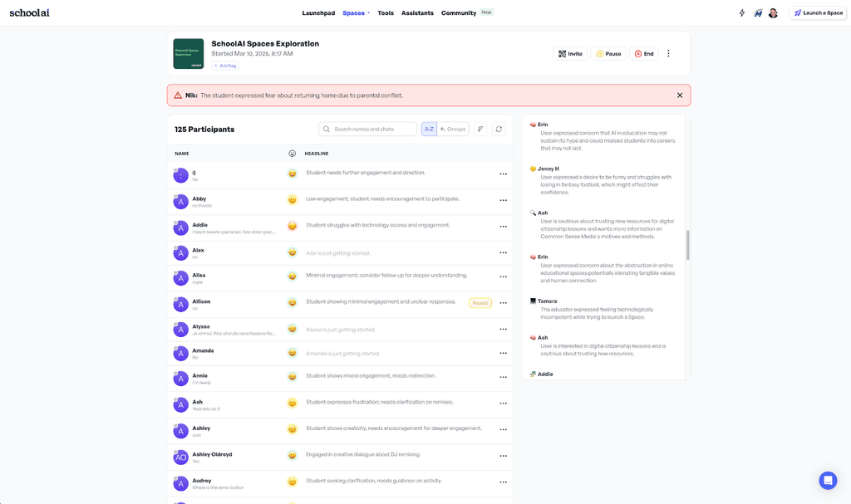
Task: Click the Launch a Space button
Action: pos(818,12)
